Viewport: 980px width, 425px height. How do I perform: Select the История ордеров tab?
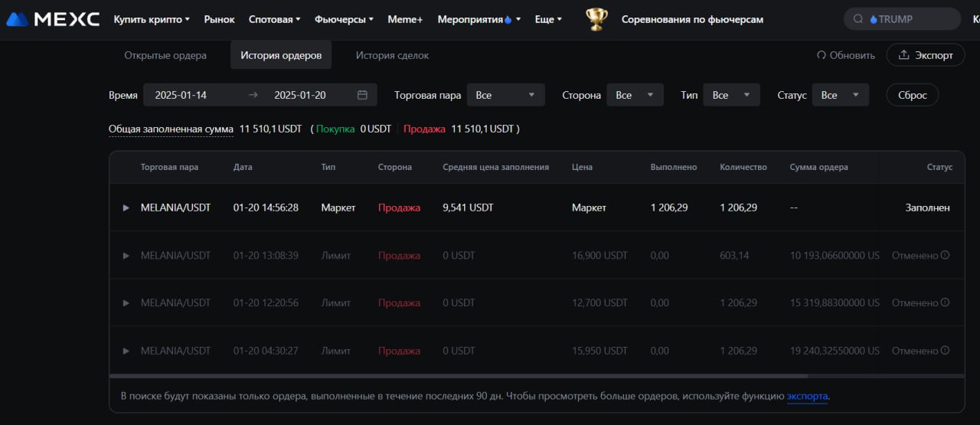(x=281, y=55)
